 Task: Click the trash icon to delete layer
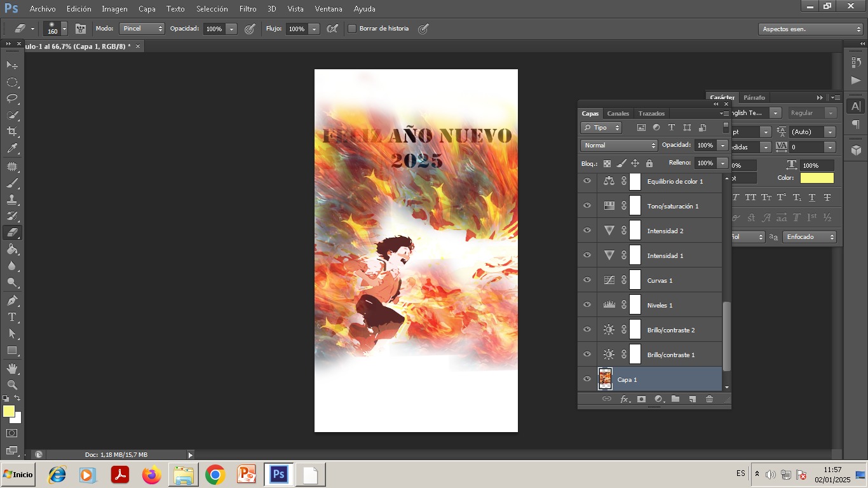710,399
